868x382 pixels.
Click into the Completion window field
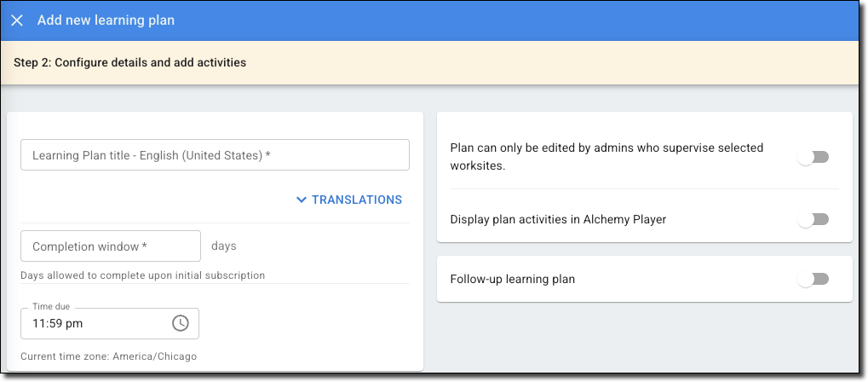click(x=111, y=246)
